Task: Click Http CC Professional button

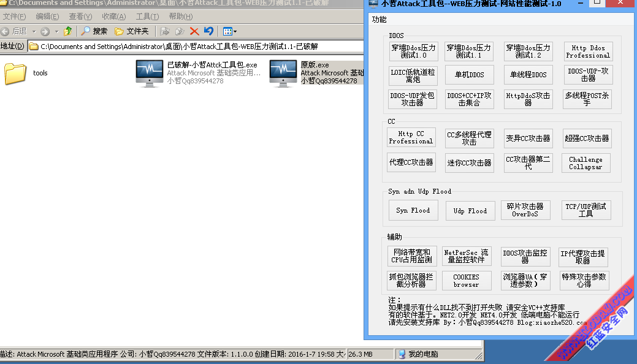Action: point(411,137)
